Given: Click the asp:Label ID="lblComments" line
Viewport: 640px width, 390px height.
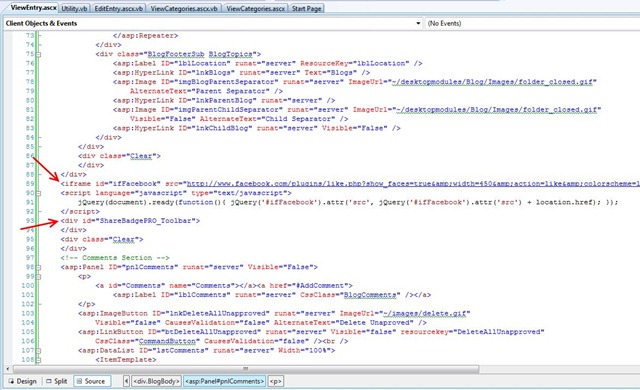Looking at the screenshot, I should [271, 295].
